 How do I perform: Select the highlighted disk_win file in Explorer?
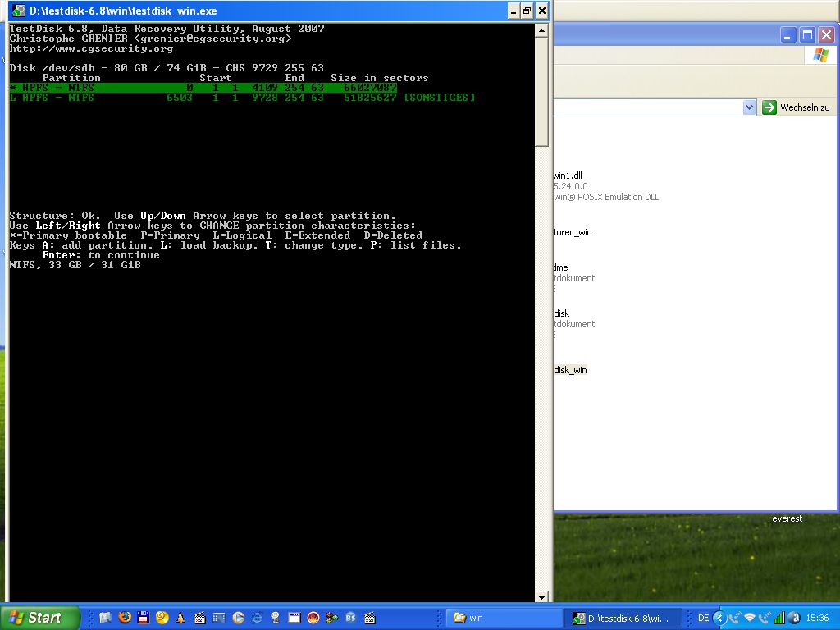(571, 370)
